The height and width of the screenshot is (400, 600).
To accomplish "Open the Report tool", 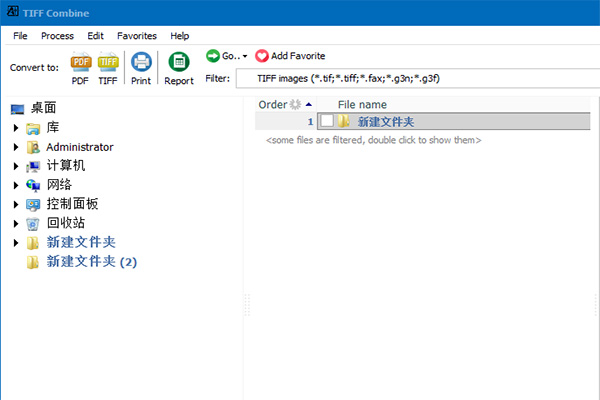I will pyautogui.click(x=179, y=64).
